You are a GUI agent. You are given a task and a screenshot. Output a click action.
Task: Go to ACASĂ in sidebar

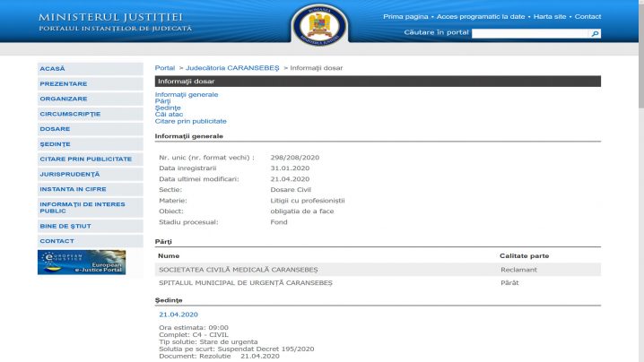[91, 68]
